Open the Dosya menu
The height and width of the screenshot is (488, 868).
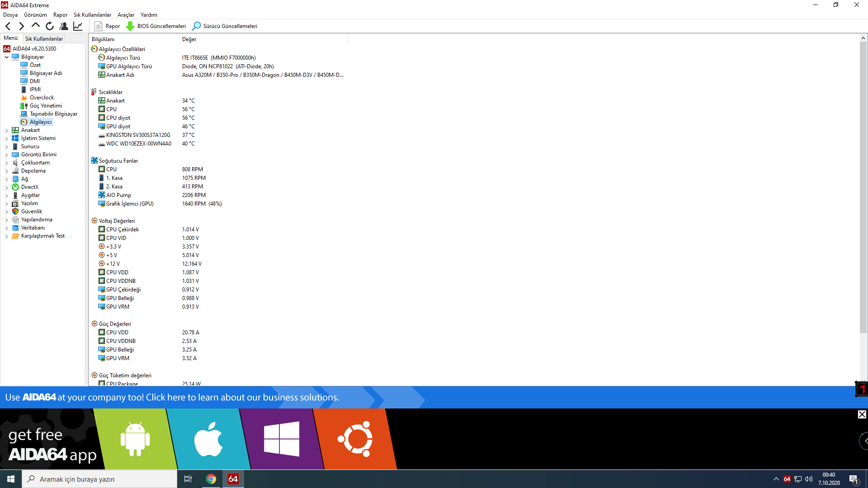(x=10, y=15)
